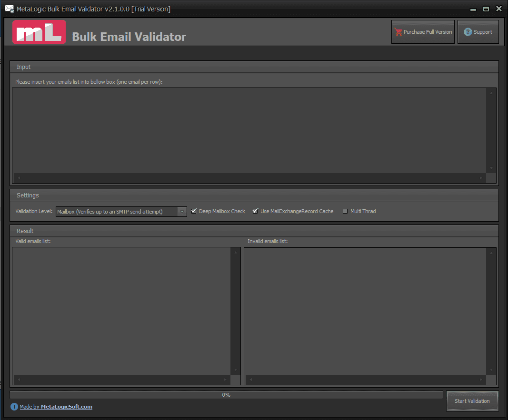Click inside the emails input box
Image resolution: width=508 pixels, height=420 pixels.
click(249, 130)
